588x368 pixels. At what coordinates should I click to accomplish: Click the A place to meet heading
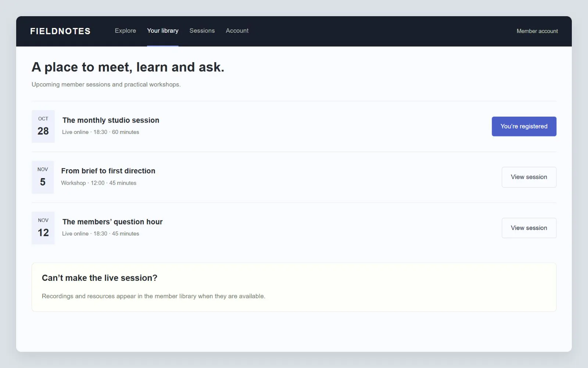(x=128, y=67)
